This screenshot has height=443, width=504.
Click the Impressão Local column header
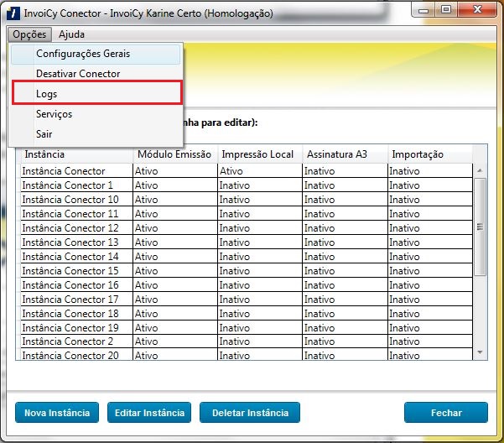point(260,154)
